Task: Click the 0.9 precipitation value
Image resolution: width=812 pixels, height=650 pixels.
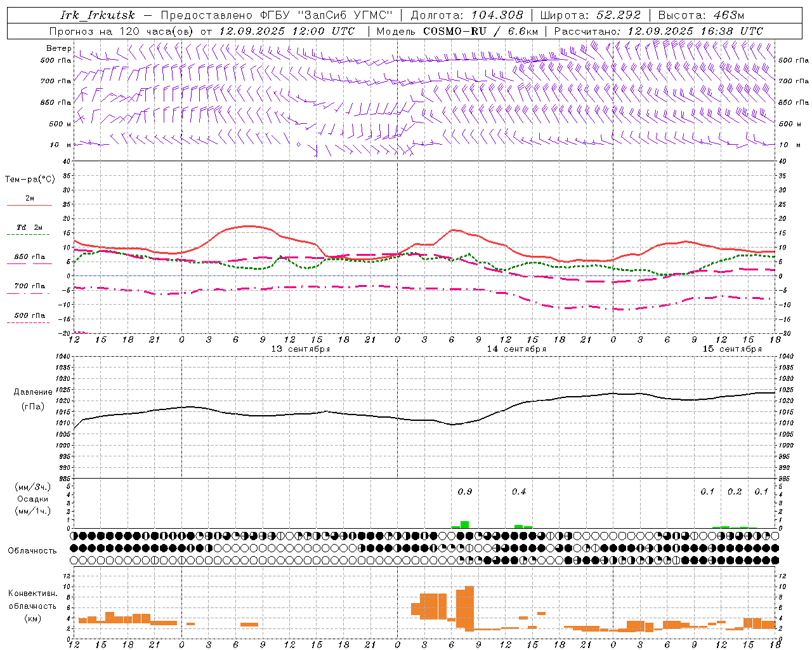Action: tap(465, 492)
